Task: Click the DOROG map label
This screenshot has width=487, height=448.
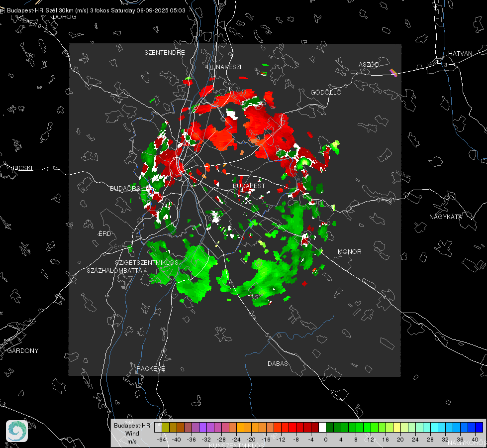Action: (65, 17)
